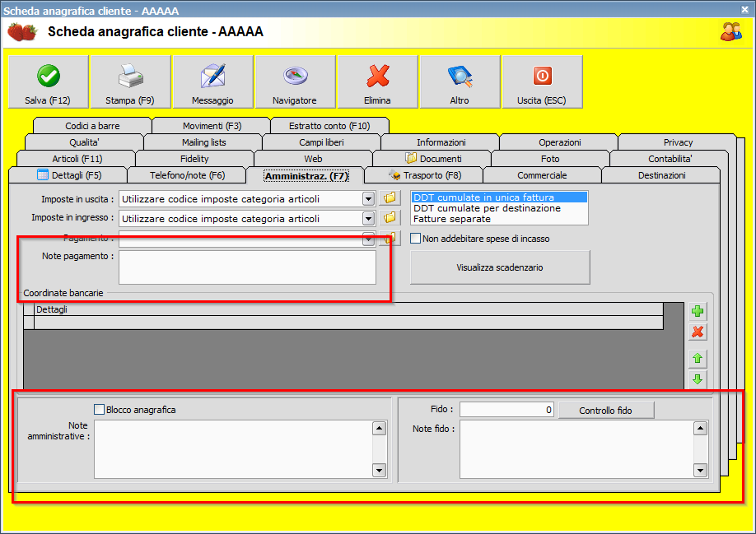Click the Visualizza scadenzario button
This screenshot has height=534, width=756.
(500, 267)
